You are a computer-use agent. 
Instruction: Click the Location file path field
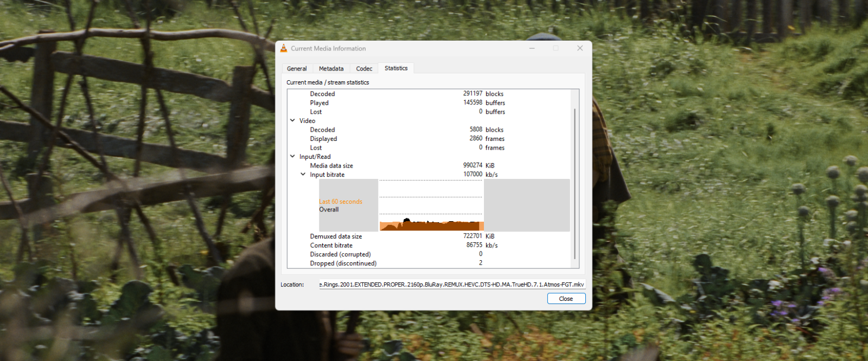(x=452, y=285)
